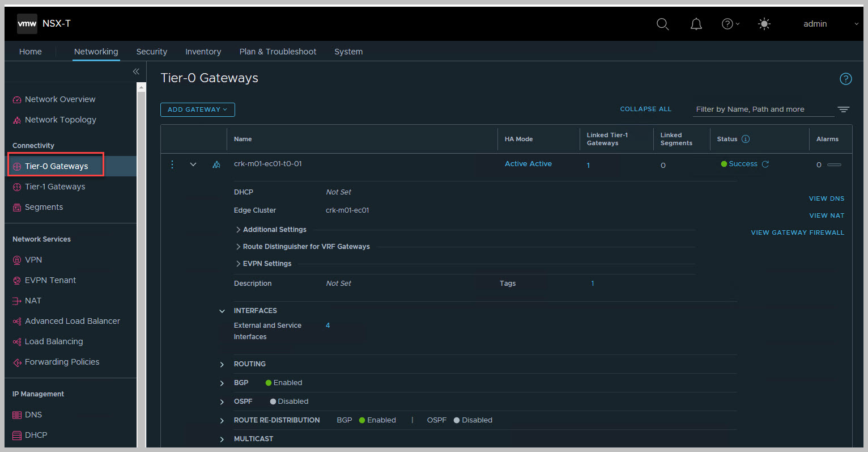Open Segments in the sidebar
The image size is (868, 452).
(x=44, y=207)
